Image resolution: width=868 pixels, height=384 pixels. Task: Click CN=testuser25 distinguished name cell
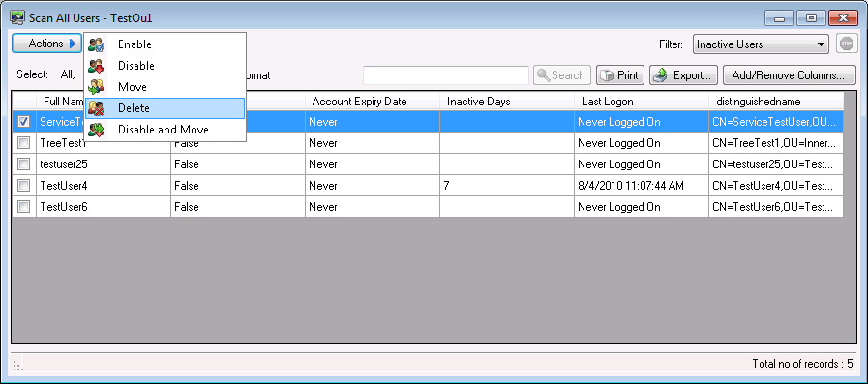click(776, 164)
